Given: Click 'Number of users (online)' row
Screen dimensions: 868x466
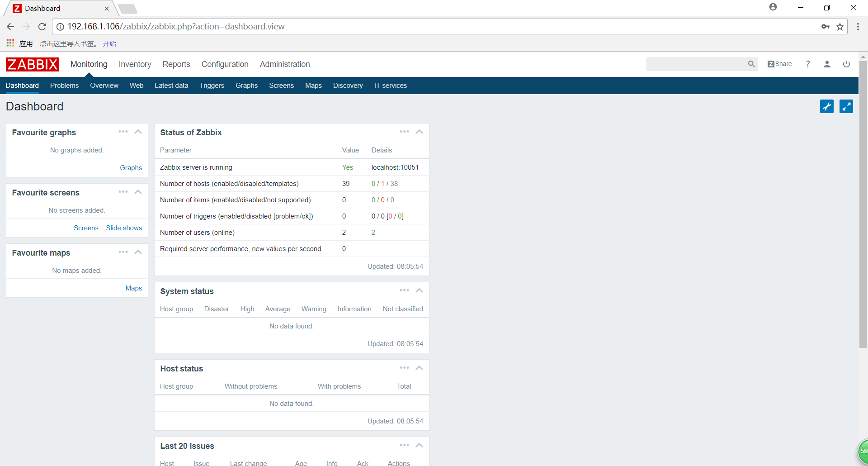Looking at the screenshot, I should coord(292,233).
